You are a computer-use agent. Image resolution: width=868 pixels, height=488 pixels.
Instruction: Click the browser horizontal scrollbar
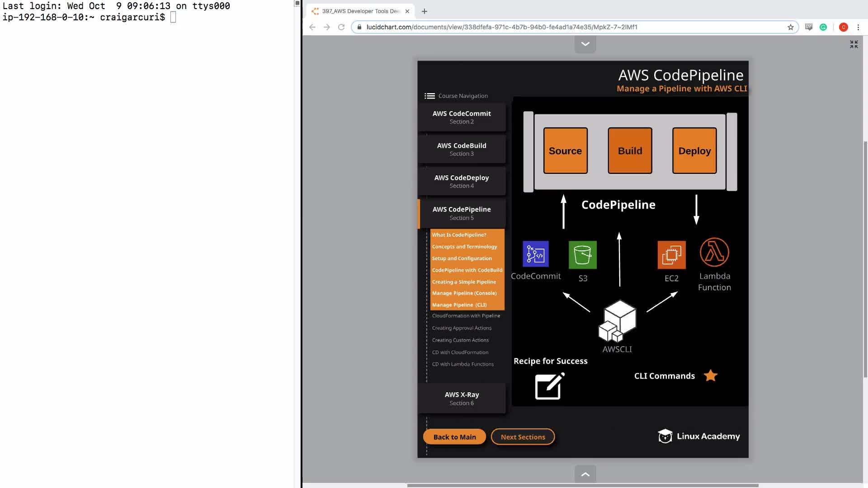tap(582, 485)
